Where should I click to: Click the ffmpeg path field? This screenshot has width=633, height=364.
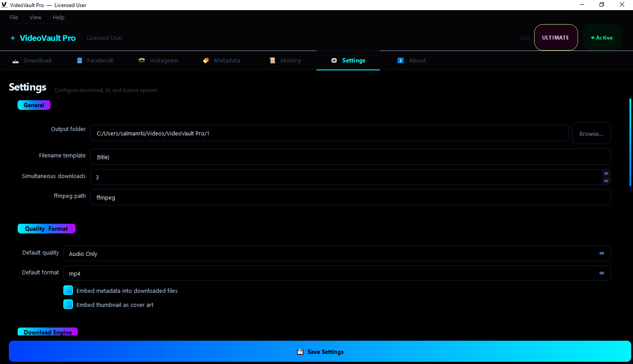[350, 197]
